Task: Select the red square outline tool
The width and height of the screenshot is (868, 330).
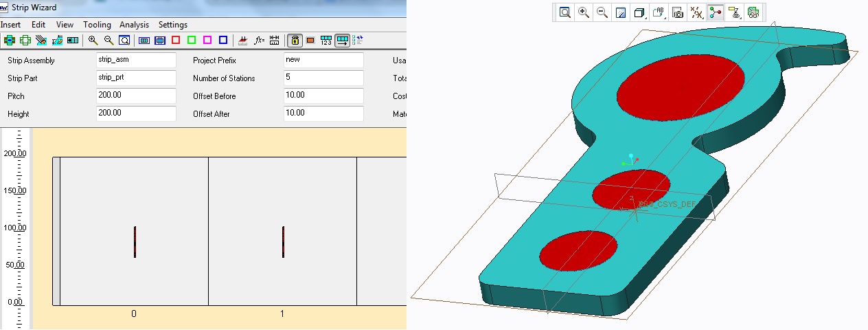Action: pyautogui.click(x=176, y=40)
